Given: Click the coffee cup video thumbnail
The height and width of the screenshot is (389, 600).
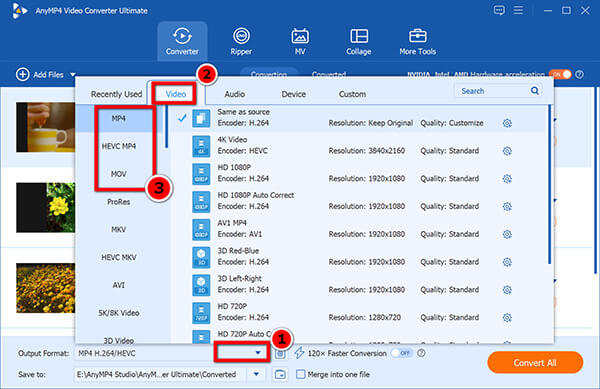Looking at the screenshot, I should 46,127.
